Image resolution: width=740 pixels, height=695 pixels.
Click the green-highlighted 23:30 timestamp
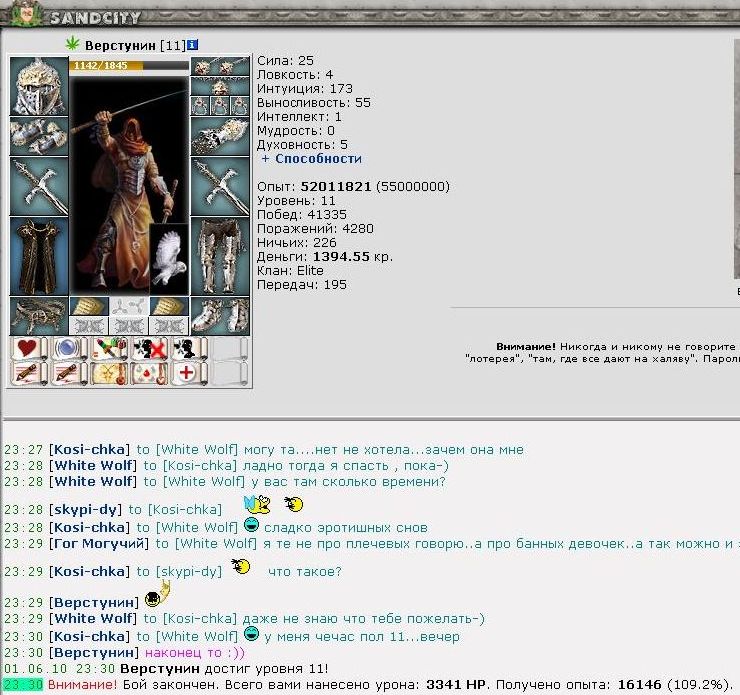[22, 685]
